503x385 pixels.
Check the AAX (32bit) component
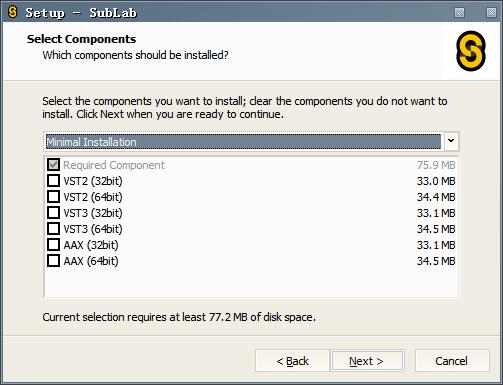pyautogui.click(x=53, y=245)
